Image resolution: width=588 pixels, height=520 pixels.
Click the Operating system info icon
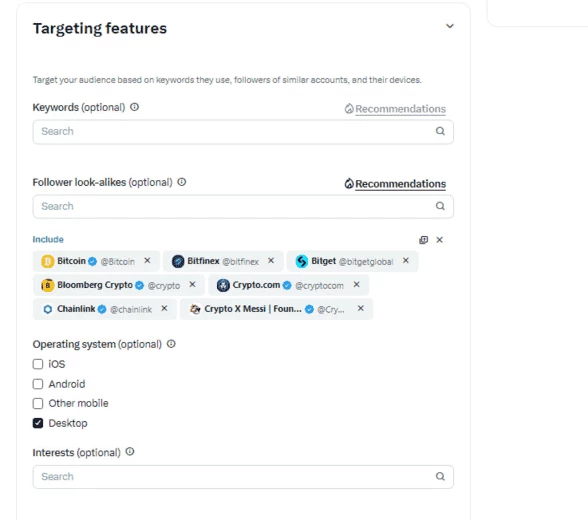tap(171, 344)
